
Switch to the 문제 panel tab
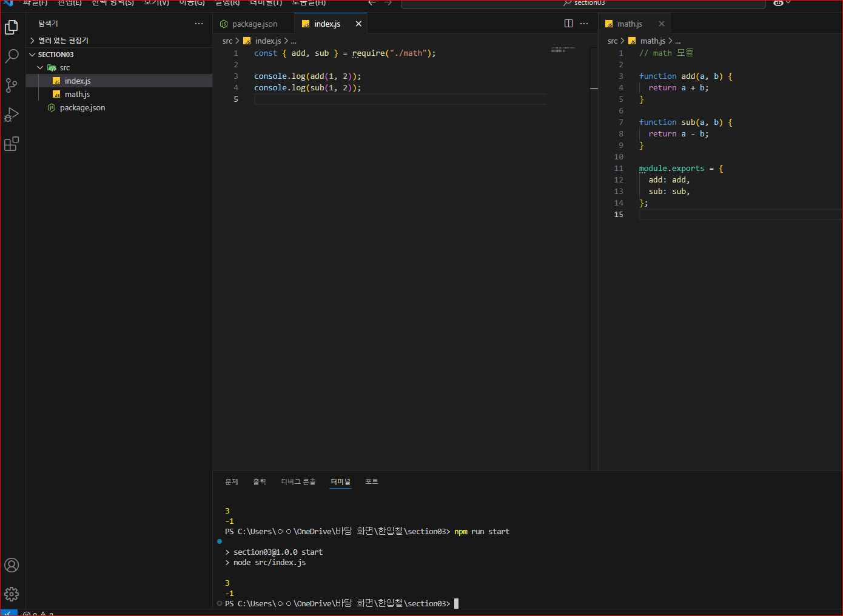232,482
